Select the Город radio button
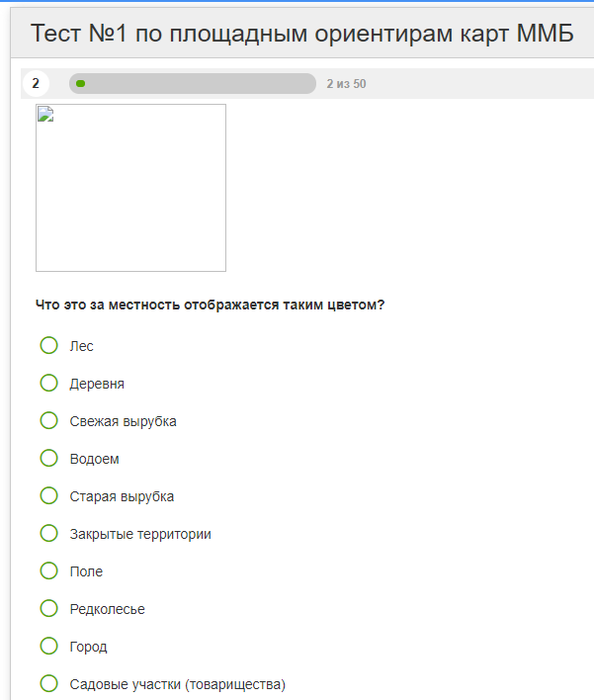594x700 pixels. [x=48, y=646]
